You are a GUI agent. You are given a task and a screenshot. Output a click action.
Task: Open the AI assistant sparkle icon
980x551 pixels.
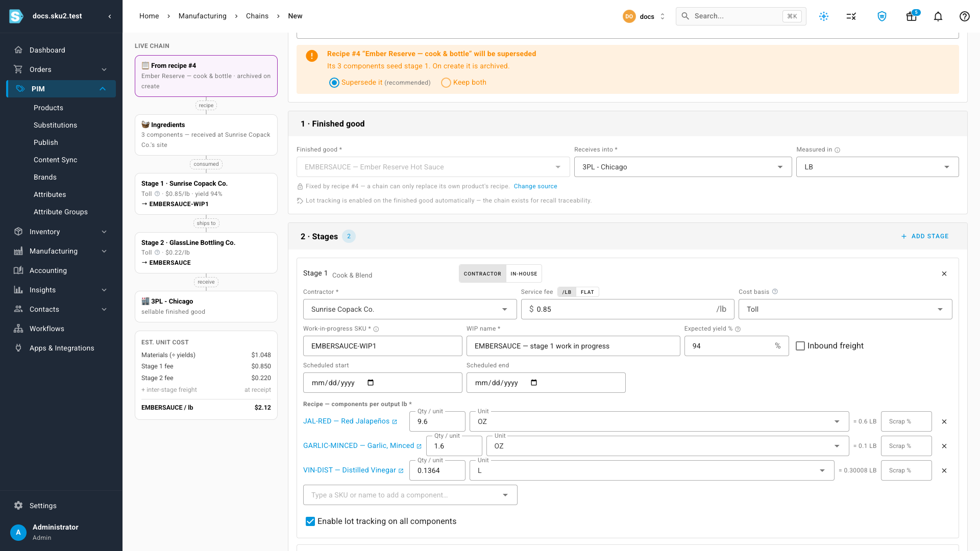(x=824, y=16)
